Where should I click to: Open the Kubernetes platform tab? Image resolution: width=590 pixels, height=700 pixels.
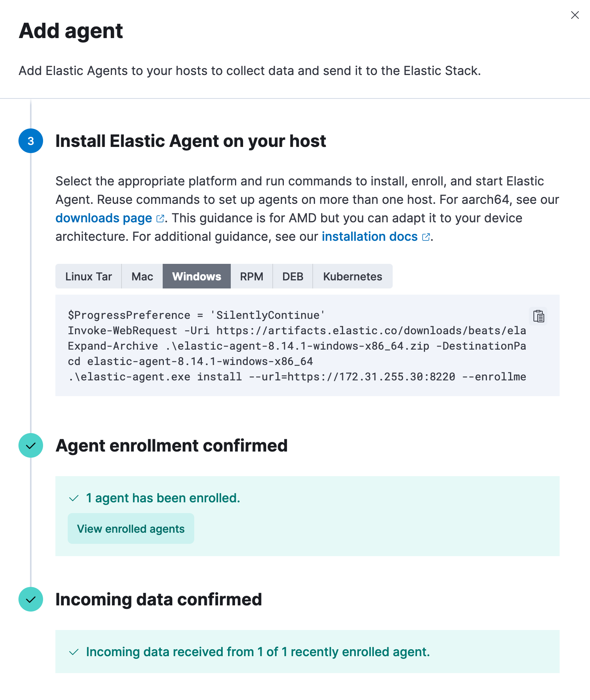coord(353,276)
